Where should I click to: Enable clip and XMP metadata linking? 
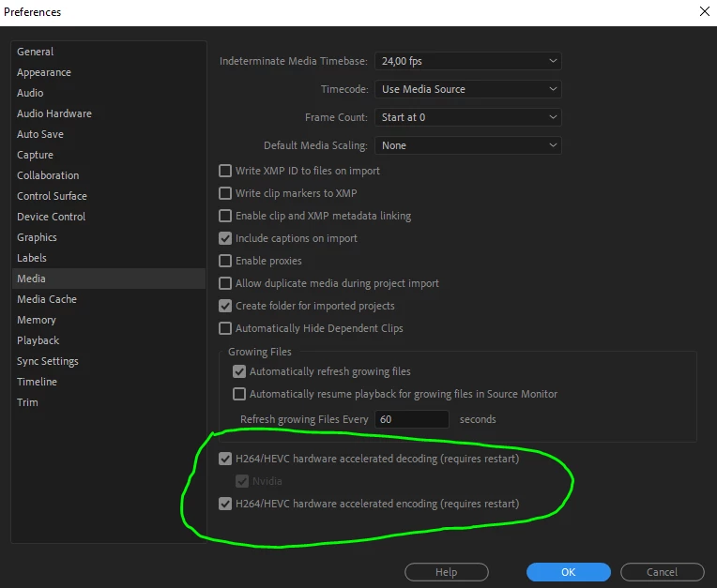pos(225,216)
